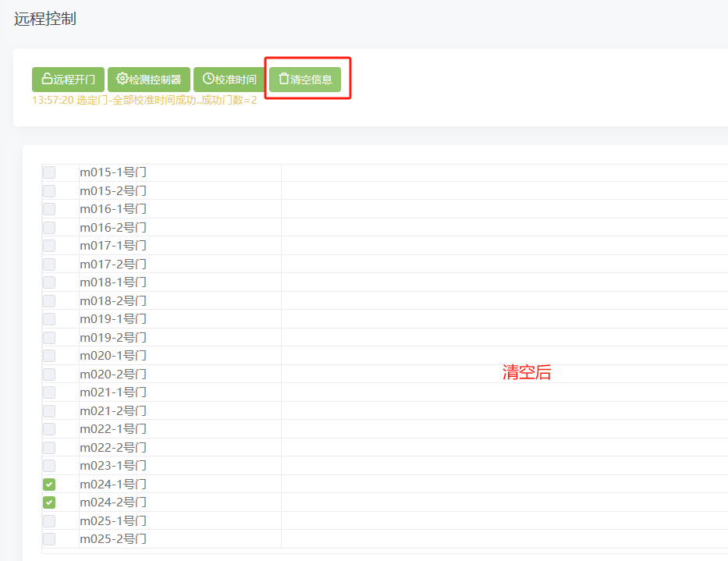The width and height of the screenshot is (728, 561).
Task: Tick the m025-1号门 checkbox
Action: click(x=49, y=521)
